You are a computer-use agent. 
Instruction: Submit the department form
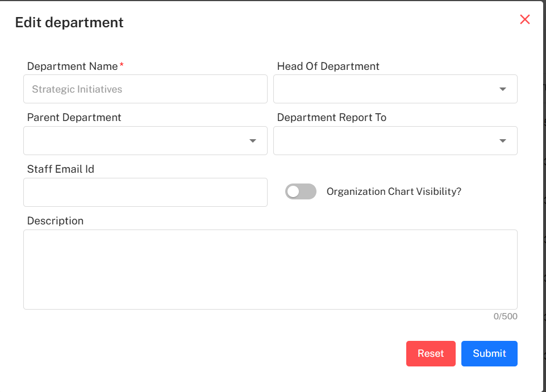[x=489, y=353]
